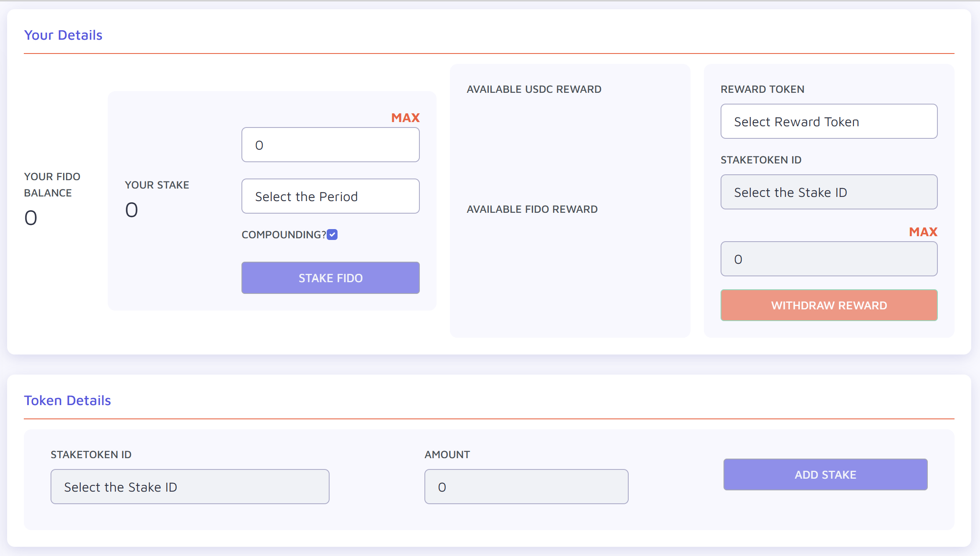Select the withdraw reward amount field

click(829, 259)
